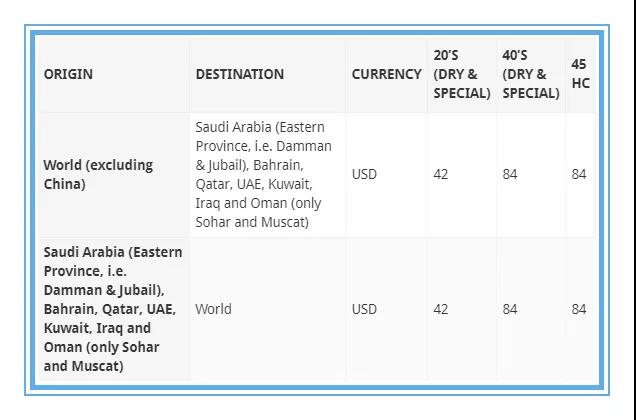636x420 pixels.
Task: Click USD in the World (excluding China) row
Action: coord(364,175)
